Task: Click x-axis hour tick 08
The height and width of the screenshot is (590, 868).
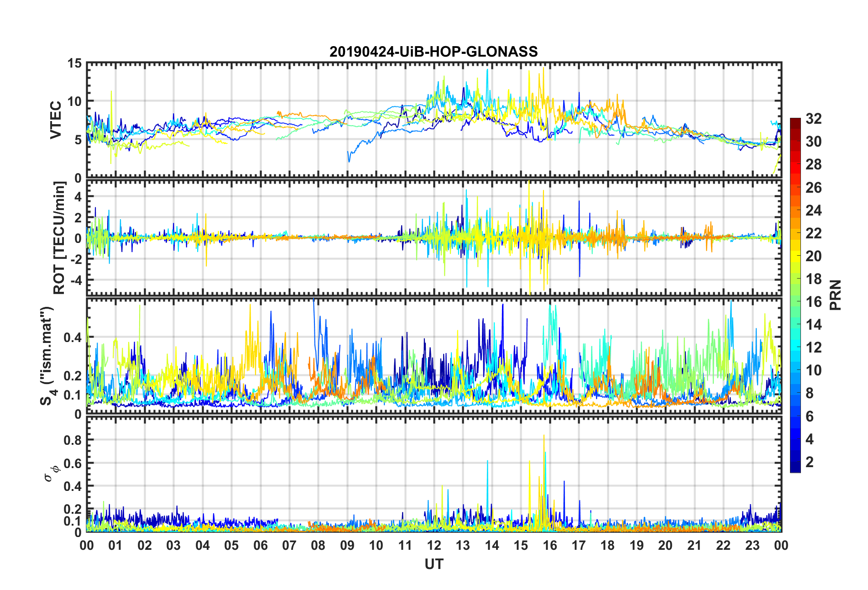Action: pos(318,545)
